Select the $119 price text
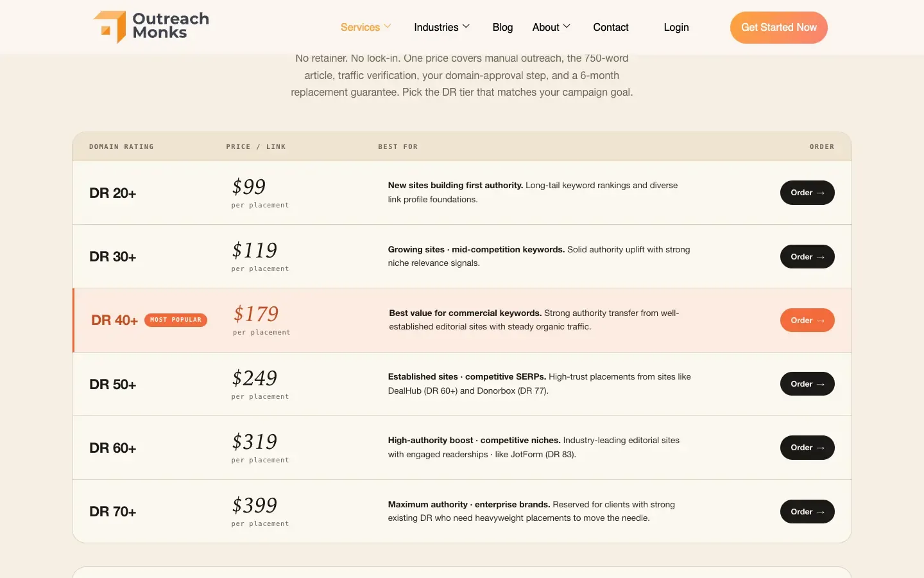Screen dimensions: 924x578 pyautogui.click(x=255, y=250)
